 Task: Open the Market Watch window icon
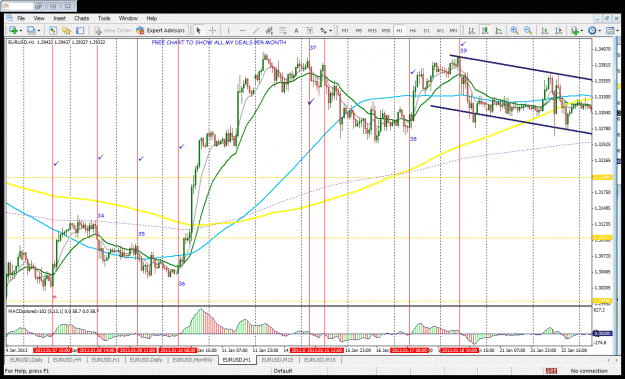(53, 30)
